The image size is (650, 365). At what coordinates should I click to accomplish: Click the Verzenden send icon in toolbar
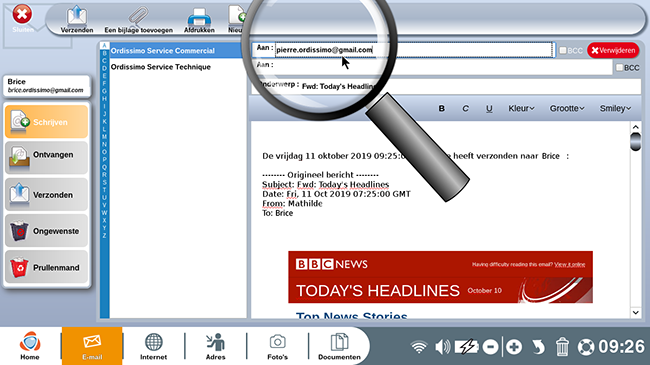coord(77,19)
